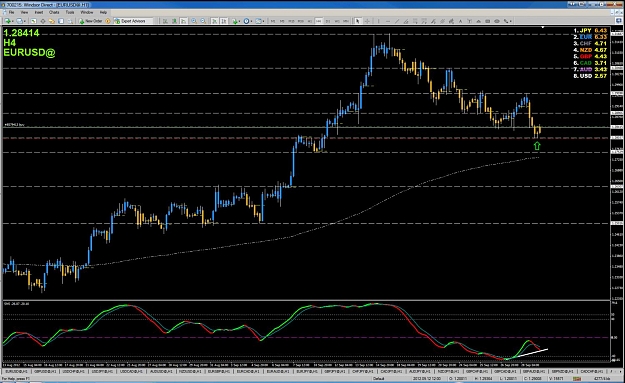Switch to the USDJPY@,H1 chart tab
625x383 pixels.
[102, 371]
